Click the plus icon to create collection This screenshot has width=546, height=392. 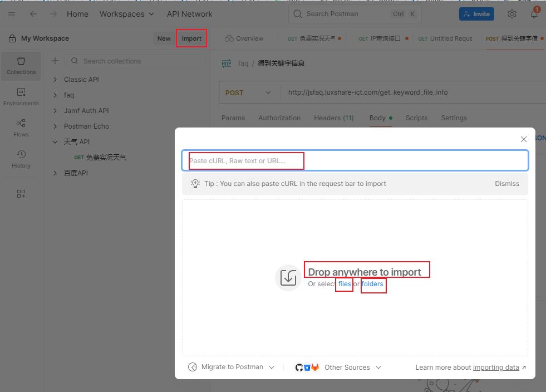pyautogui.click(x=55, y=61)
